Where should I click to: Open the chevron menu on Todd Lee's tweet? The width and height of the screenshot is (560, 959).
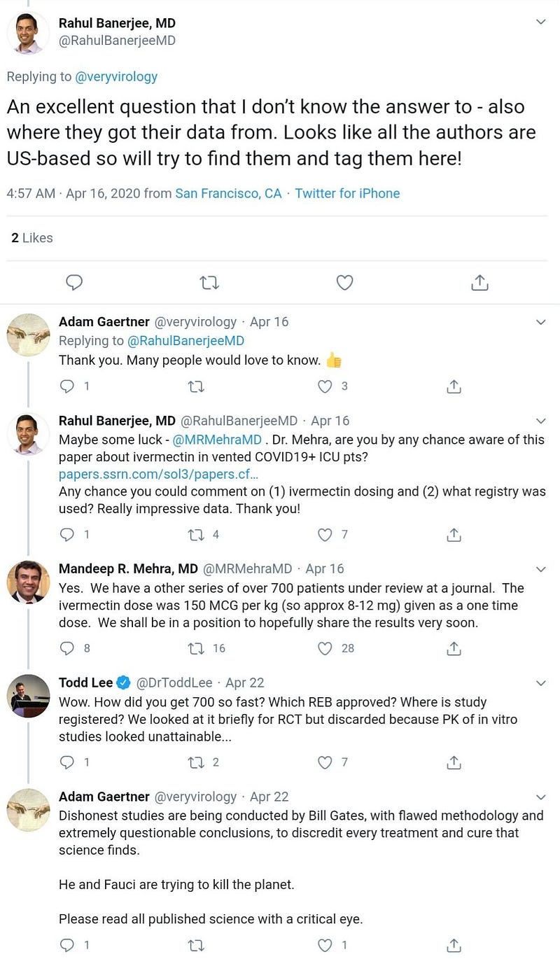click(540, 682)
